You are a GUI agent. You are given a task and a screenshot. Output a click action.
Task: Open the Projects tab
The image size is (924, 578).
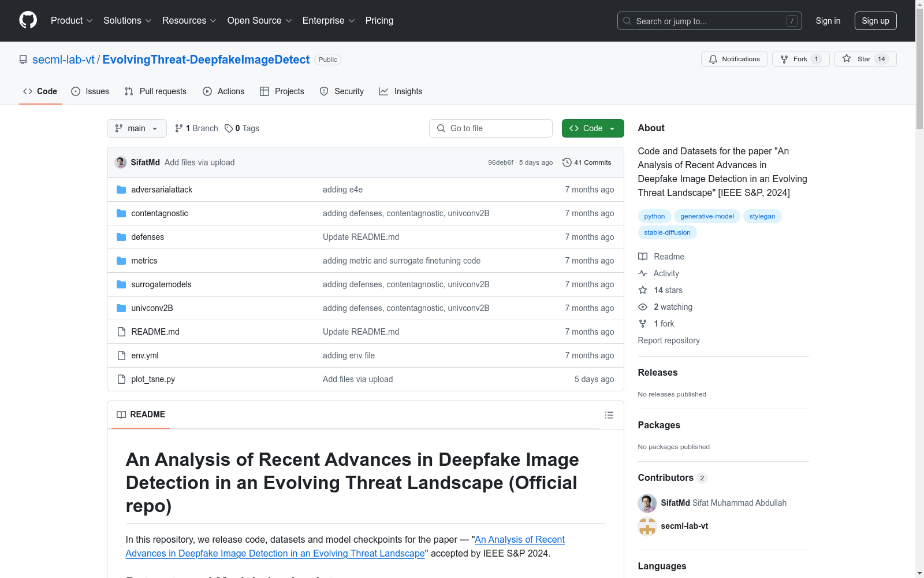click(x=282, y=91)
